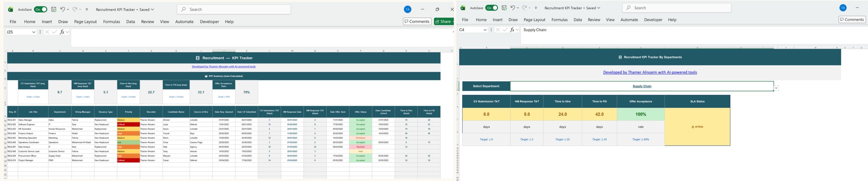This screenshot has width=868, height=181.
Task: Click TA account avatar in right window
Action: click(843, 8)
